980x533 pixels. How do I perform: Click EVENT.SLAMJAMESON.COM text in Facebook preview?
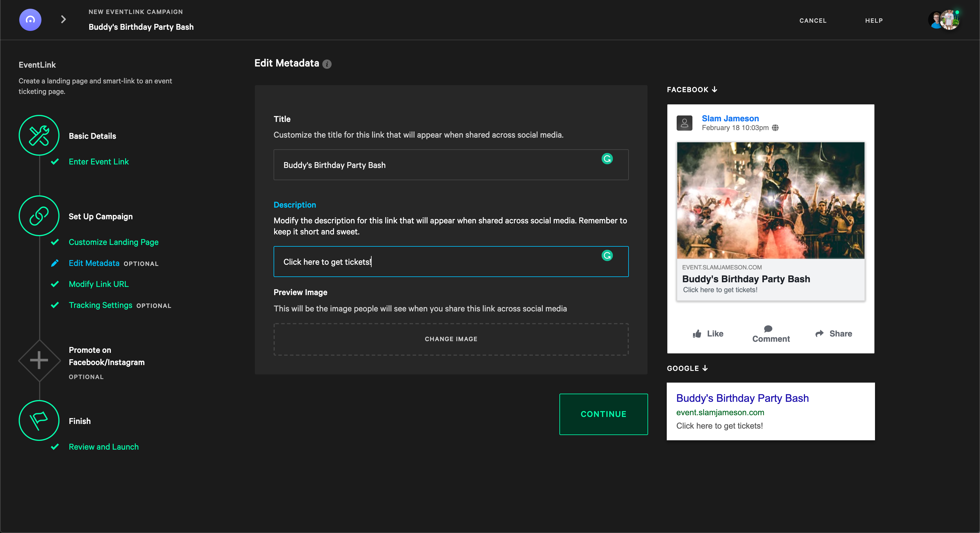722,267
